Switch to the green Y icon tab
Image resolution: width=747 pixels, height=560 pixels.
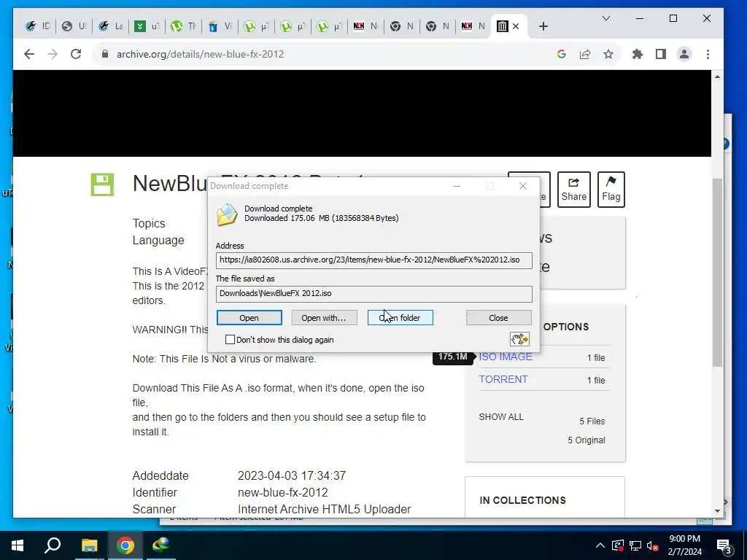tap(147, 26)
